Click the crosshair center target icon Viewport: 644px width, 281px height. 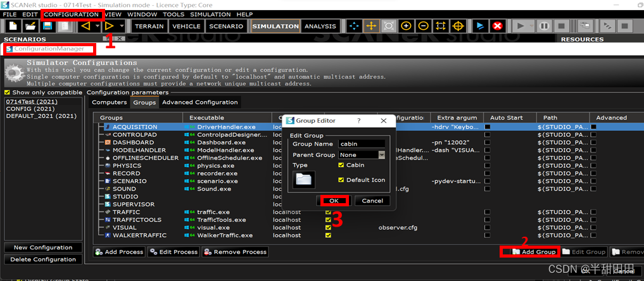pyautogui.click(x=458, y=26)
